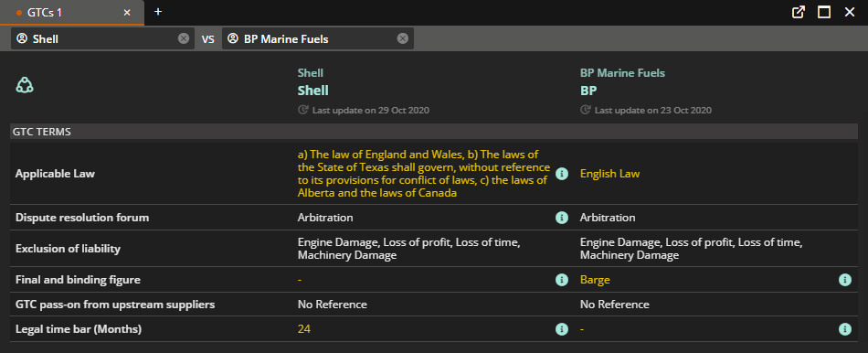868x353 pixels.
Task: Open info icon for Shell Legal time bar
Action: coord(562,329)
